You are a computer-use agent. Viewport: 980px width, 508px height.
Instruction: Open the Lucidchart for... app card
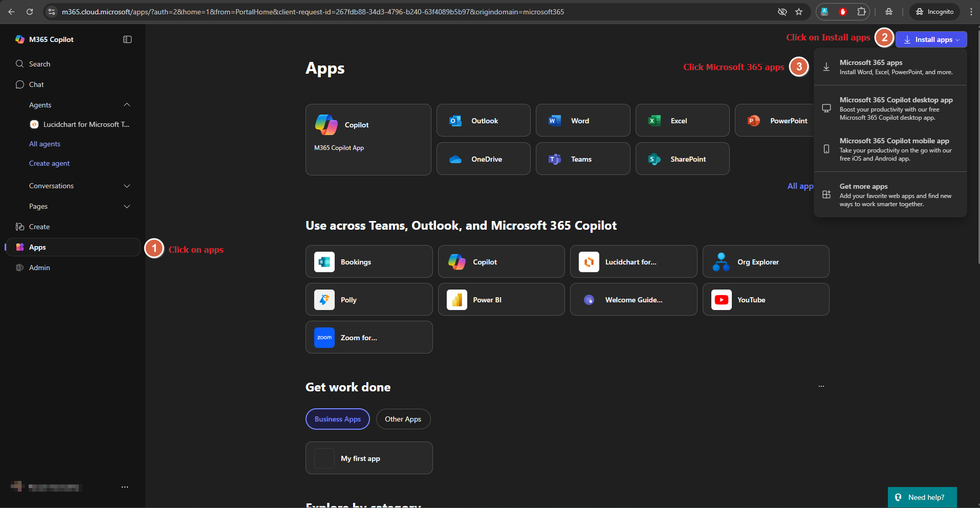click(634, 262)
